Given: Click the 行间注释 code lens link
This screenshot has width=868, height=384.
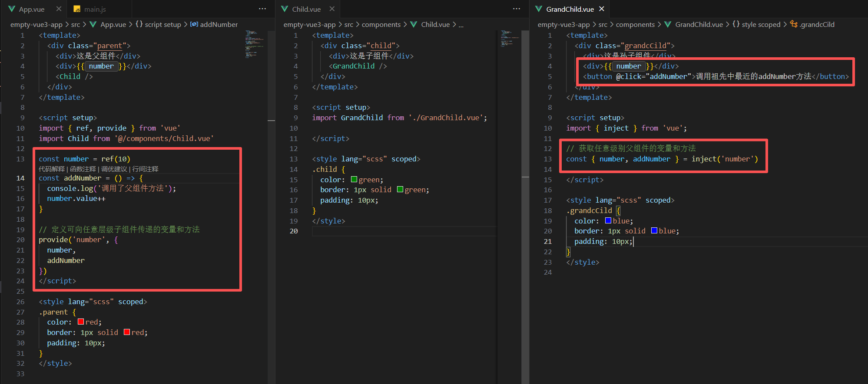Looking at the screenshot, I should [146, 169].
